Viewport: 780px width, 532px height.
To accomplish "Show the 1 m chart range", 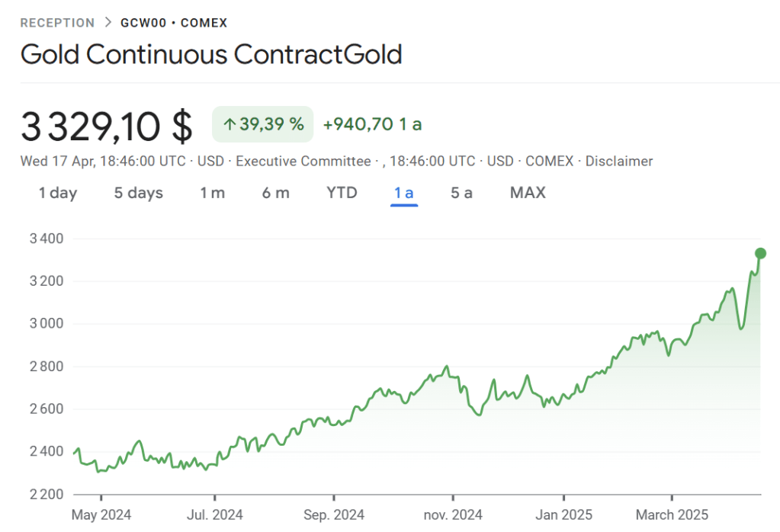I will point(213,193).
